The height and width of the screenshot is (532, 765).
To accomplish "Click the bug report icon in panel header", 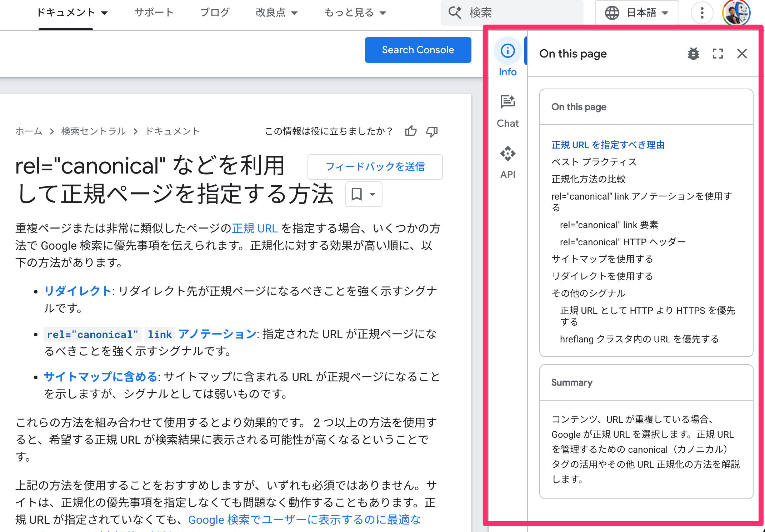I will point(693,54).
